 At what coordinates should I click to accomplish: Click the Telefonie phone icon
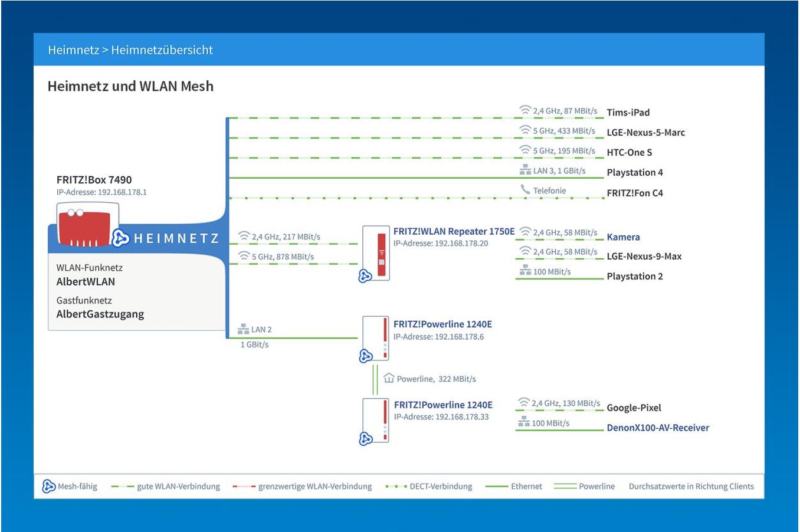525,190
